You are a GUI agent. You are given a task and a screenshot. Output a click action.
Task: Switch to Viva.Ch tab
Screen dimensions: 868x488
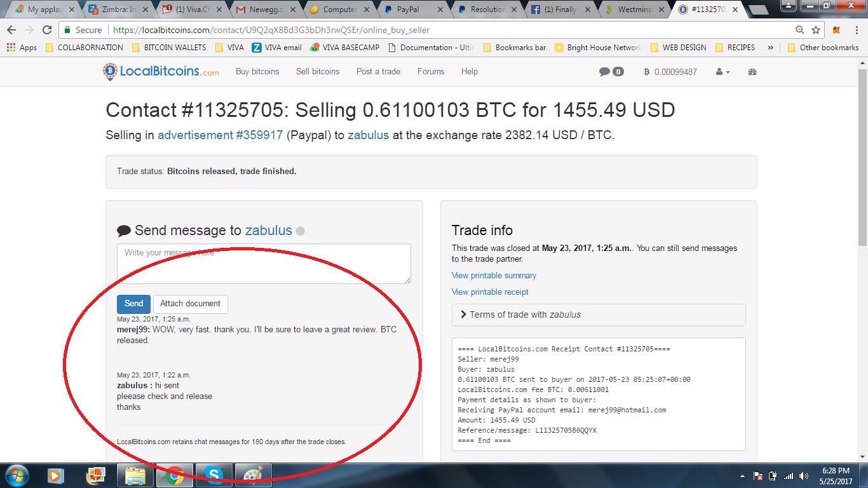191,10
